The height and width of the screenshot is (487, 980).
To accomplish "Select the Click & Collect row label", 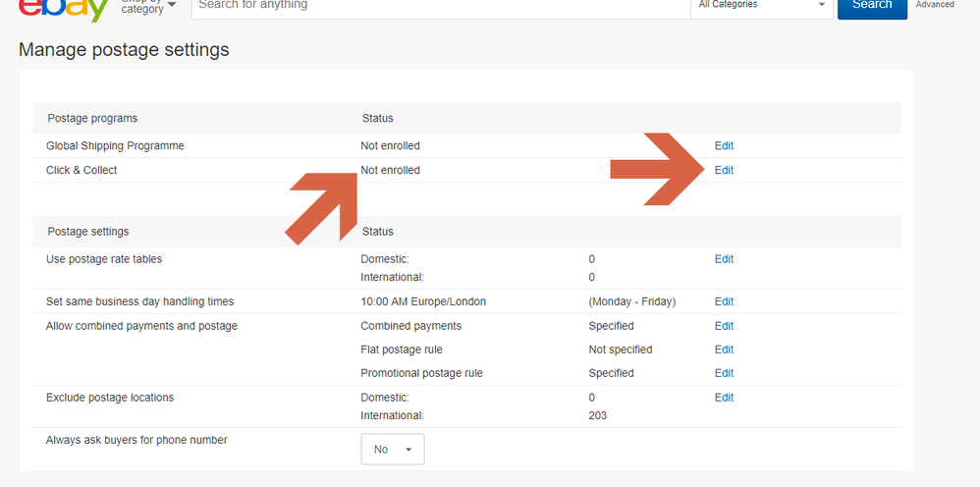I will tap(82, 171).
